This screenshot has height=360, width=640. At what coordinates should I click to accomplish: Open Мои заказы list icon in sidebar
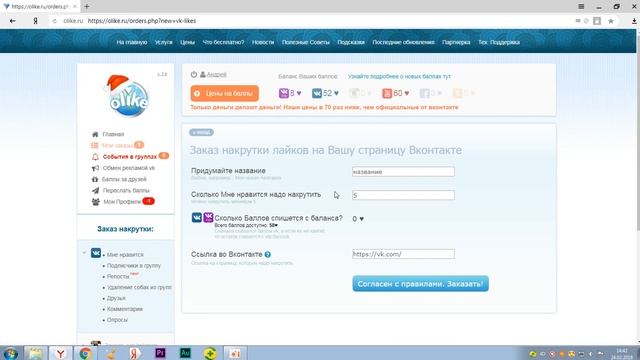pos(95,145)
